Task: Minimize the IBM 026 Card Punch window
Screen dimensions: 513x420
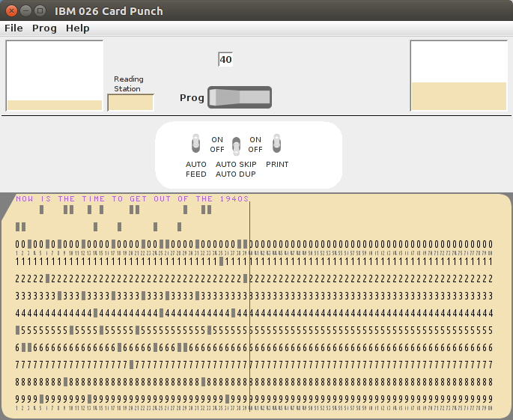Action: (25, 10)
